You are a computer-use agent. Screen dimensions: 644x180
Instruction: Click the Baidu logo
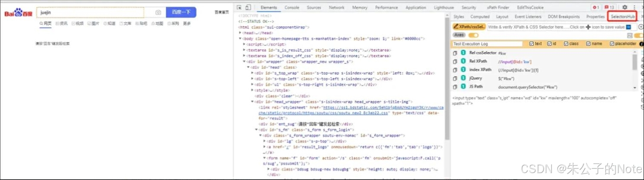pos(19,13)
